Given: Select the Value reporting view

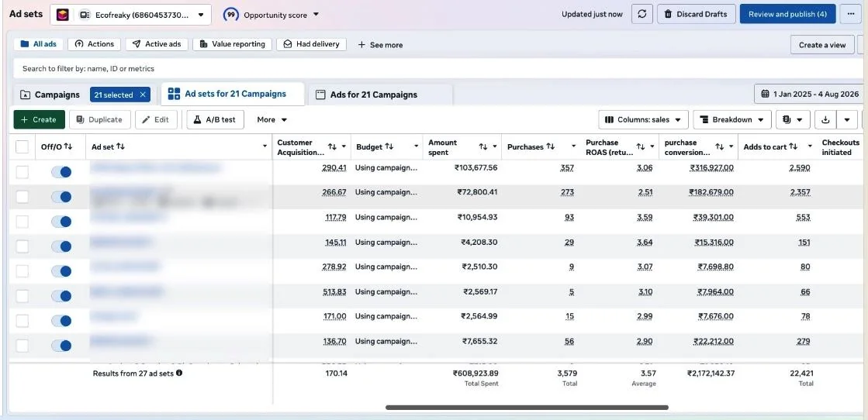Looking at the screenshot, I should pyautogui.click(x=232, y=44).
